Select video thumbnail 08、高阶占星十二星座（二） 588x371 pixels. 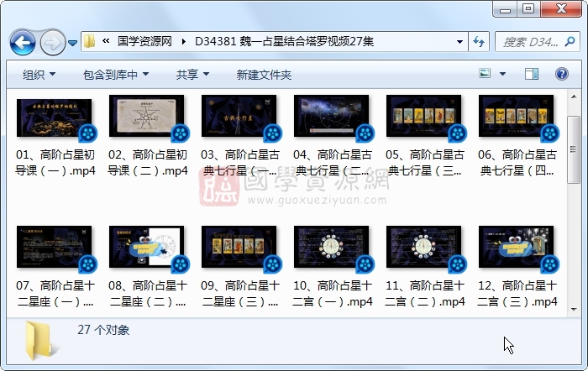147,247
